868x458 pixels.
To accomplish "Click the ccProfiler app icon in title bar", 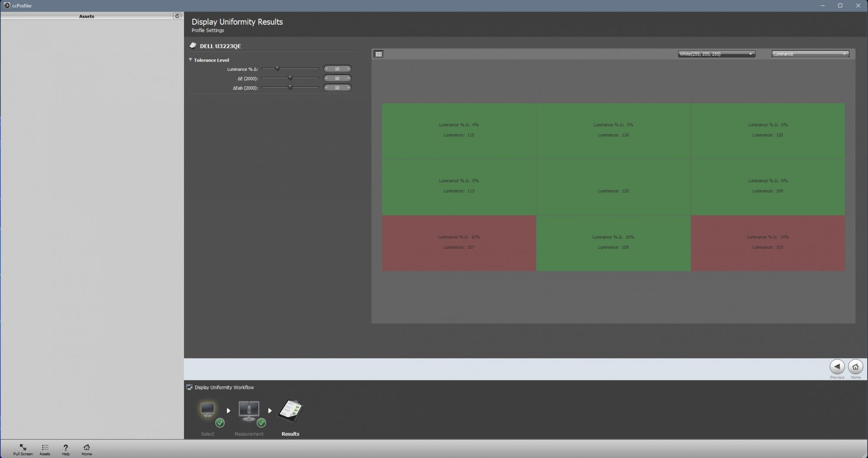I will tap(7, 6).
